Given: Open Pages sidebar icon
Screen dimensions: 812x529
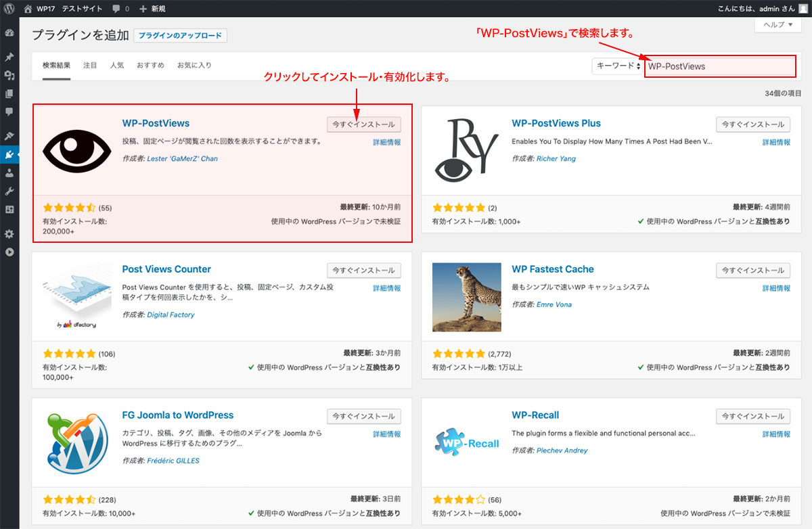Looking at the screenshot, I should [x=9, y=93].
